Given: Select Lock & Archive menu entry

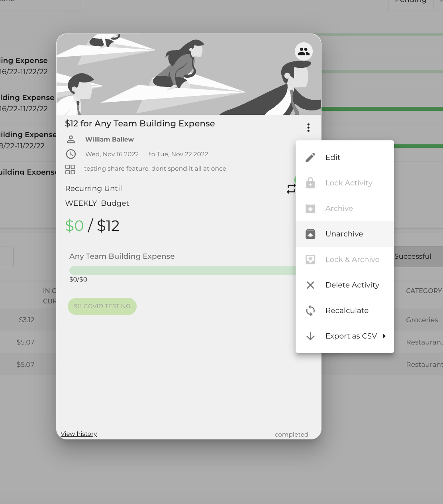Looking at the screenshot, I should pos(345,260).
